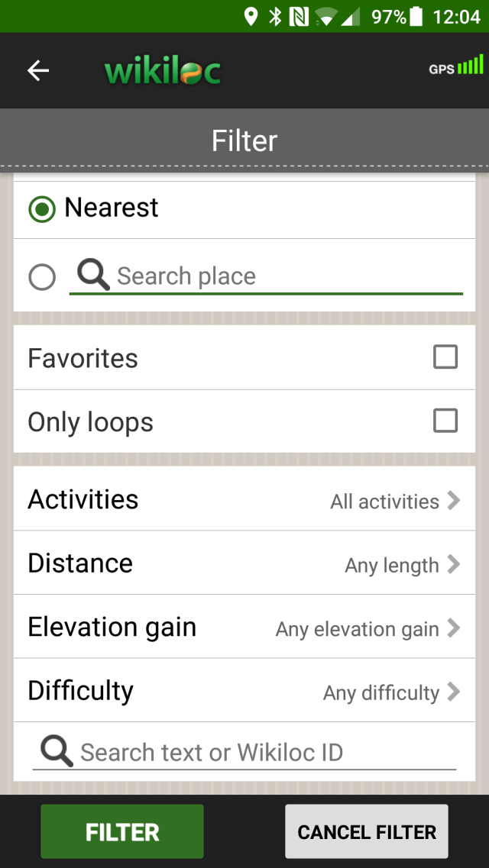
Task: Expand the Activities chevron
Action: tap(454, 500)
